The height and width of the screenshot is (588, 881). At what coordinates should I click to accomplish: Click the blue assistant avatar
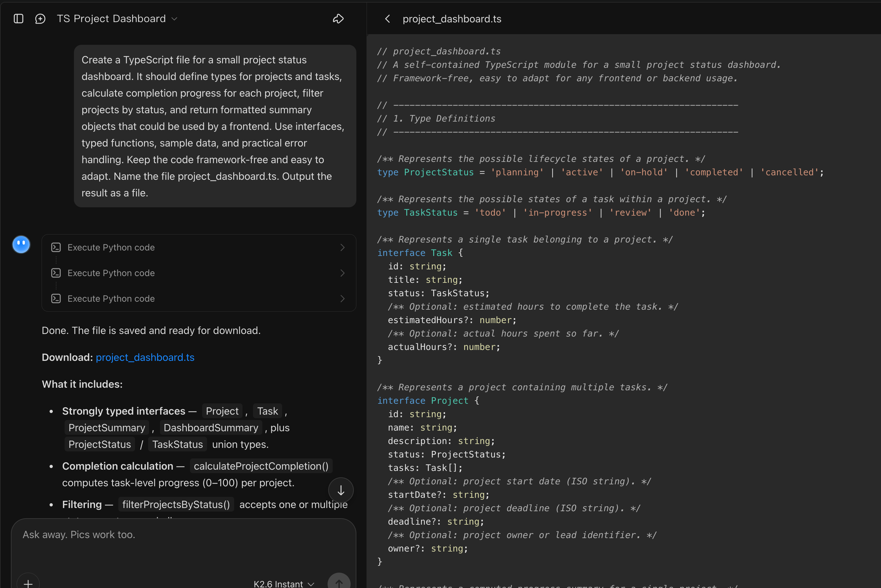click(21, 244)
